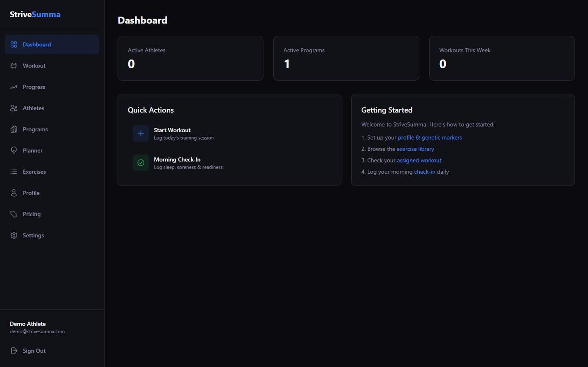Open Settings using the gear icon

[13, 235]
